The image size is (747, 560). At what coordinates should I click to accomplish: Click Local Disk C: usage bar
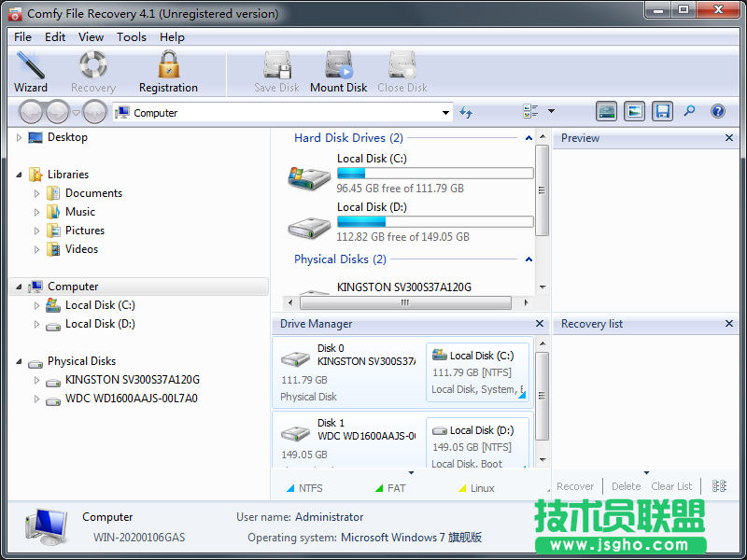point(434,174)
